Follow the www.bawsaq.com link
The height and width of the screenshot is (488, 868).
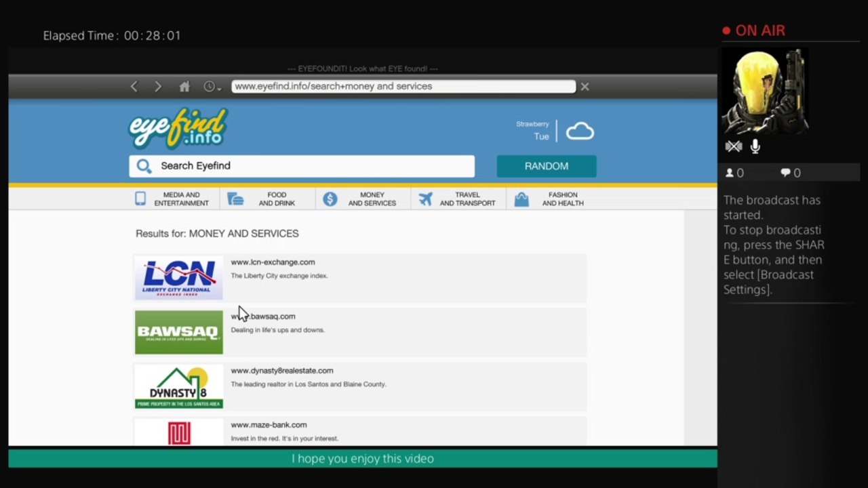point(263,317)
